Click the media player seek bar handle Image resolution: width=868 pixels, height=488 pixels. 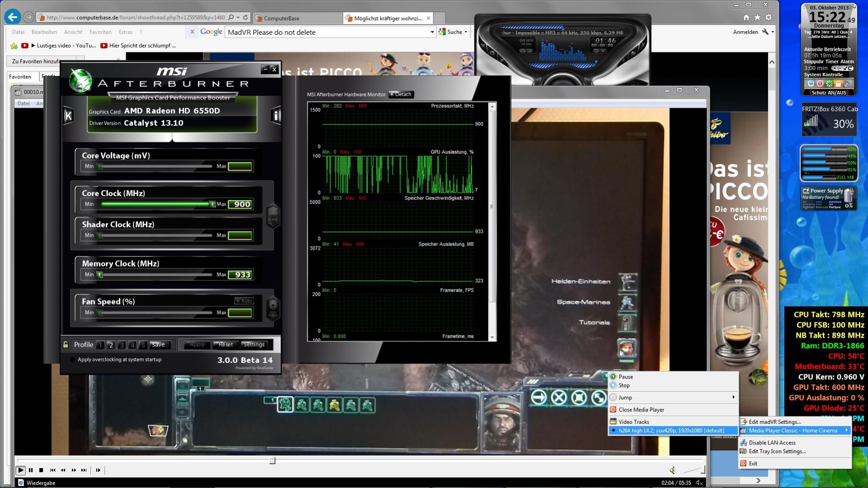[x=272, y=461]
